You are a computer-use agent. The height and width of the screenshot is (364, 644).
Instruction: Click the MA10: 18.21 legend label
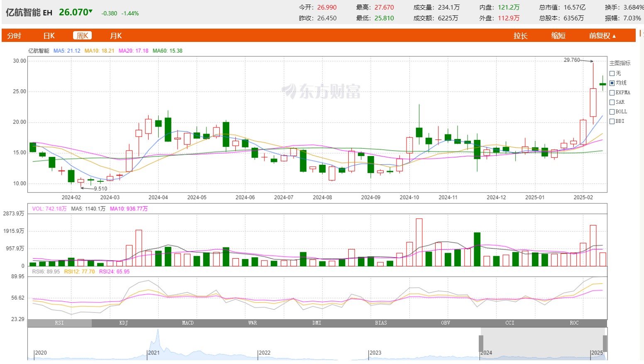[x=99, y=51]
